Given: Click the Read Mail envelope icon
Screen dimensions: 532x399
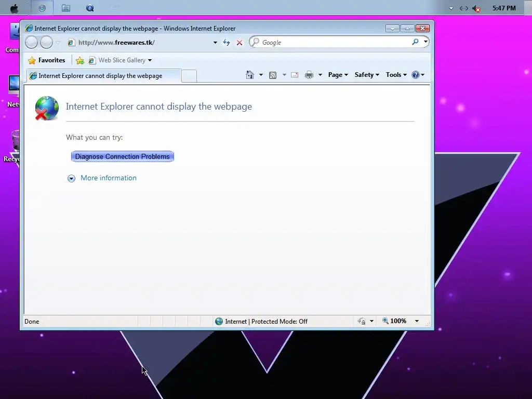Looking at the screenshot, I should click(x=295, y=75).
